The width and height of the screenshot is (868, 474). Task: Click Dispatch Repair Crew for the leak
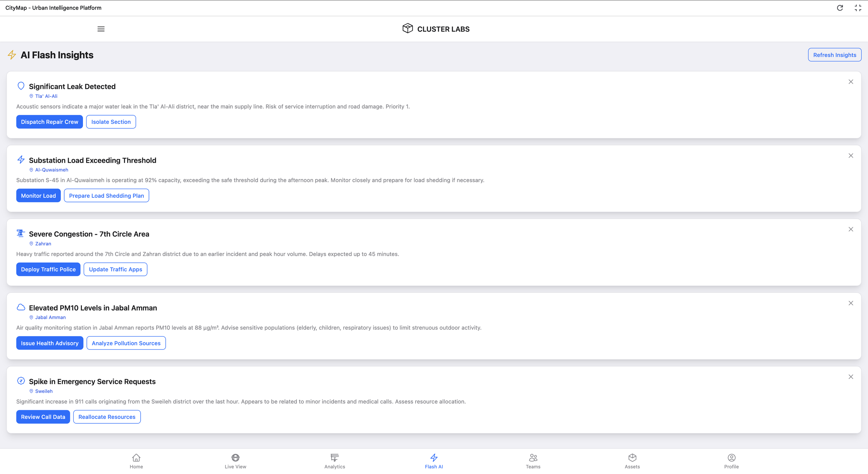49,121
